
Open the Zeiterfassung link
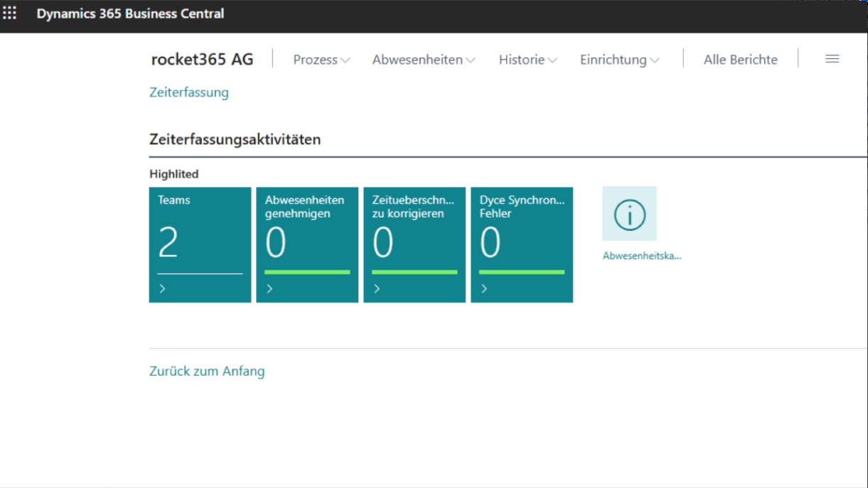[x=189, y=92]
